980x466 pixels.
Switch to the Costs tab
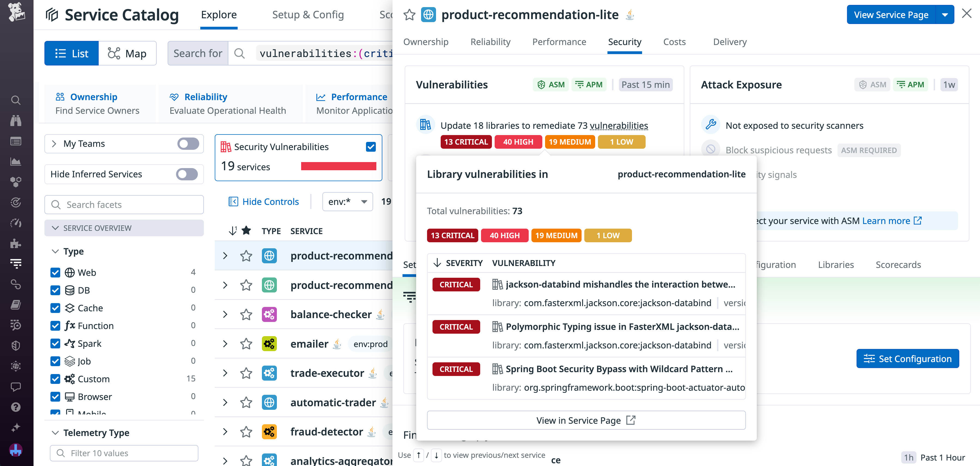coord(674,42)
